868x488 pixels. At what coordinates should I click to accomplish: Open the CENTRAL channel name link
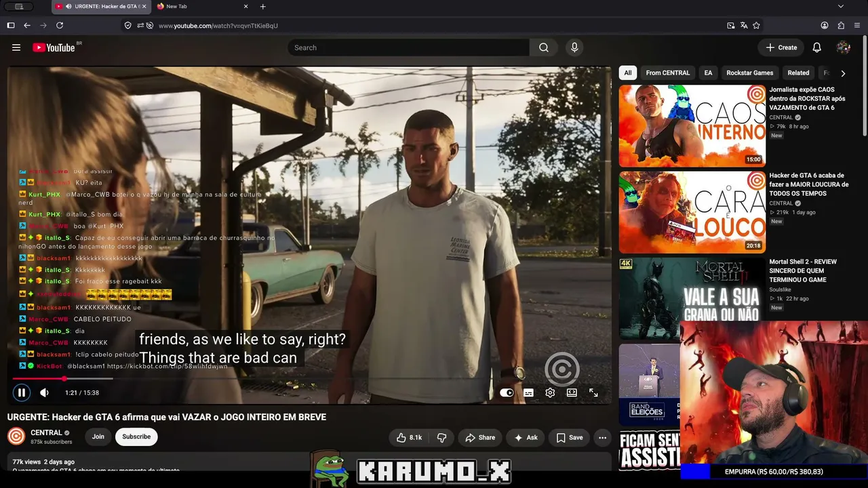click(x=47, y=432)
